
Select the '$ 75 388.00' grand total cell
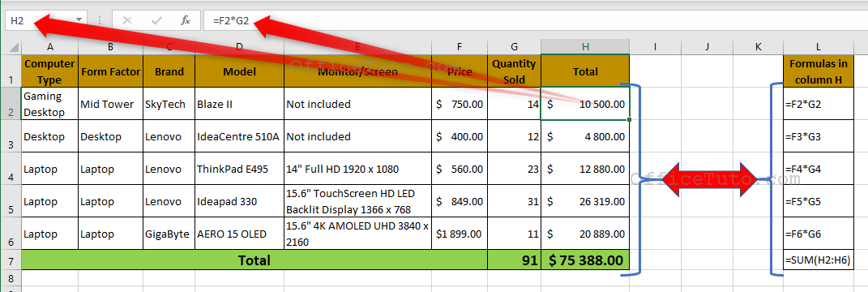(585, 260)
